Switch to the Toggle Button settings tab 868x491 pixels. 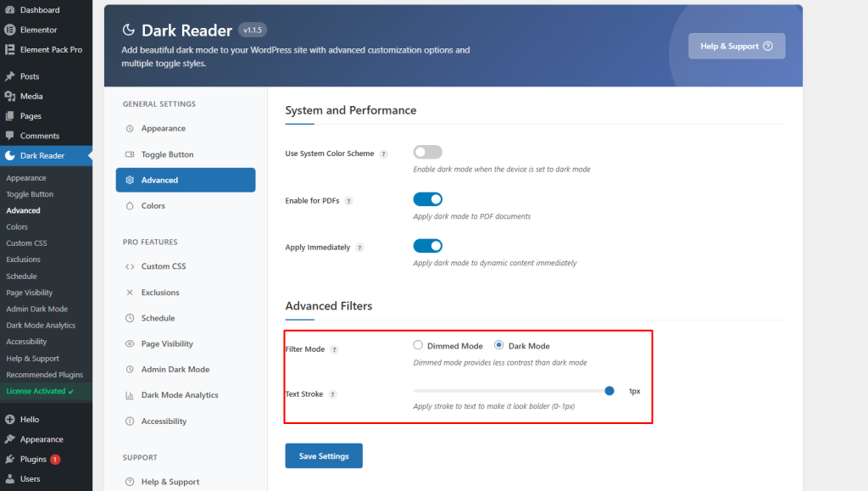point(186,154)
